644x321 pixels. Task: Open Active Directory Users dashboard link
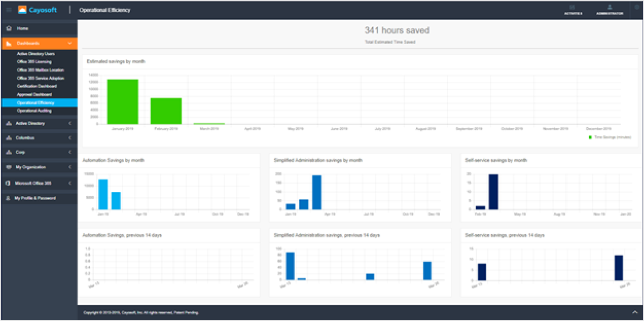click(36, 54)
